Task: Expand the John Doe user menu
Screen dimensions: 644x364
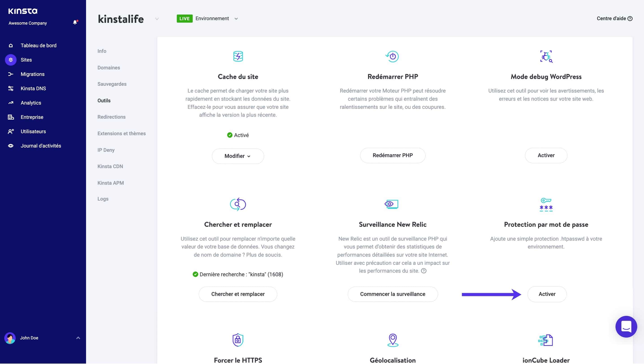Action: pos(78,338)
